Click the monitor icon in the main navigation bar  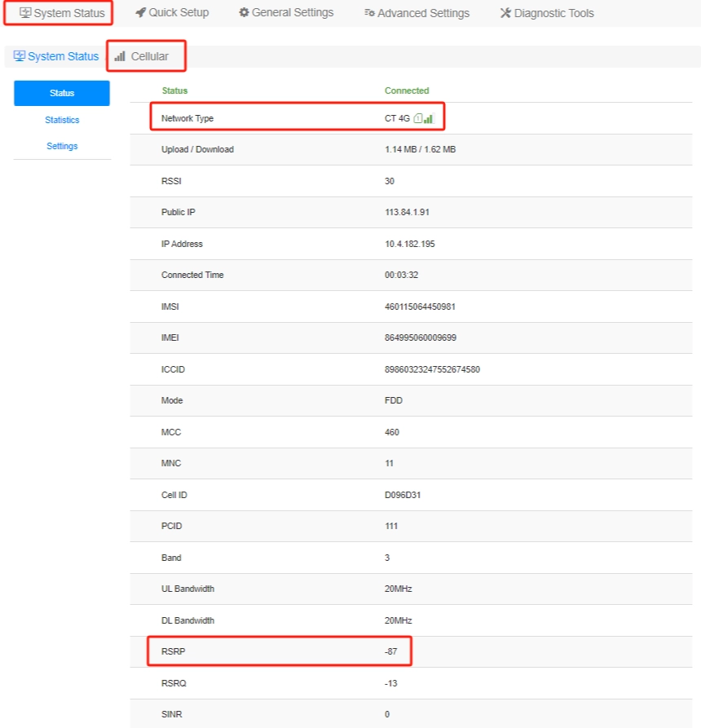pos(25,13)
